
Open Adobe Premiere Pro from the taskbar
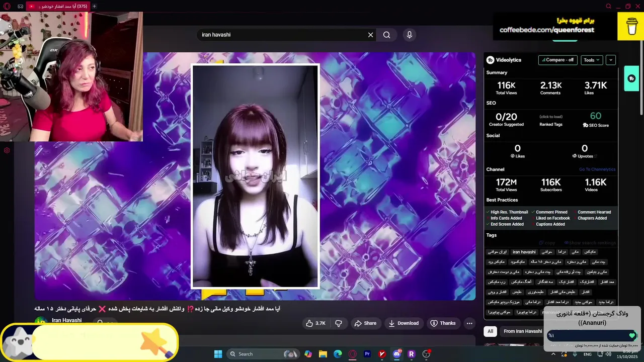pyautogui.click(x=367, y=354)
